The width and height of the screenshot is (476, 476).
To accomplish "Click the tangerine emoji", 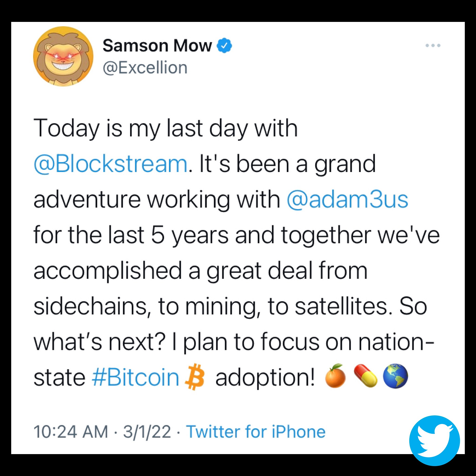I will (x=335, y=376).
